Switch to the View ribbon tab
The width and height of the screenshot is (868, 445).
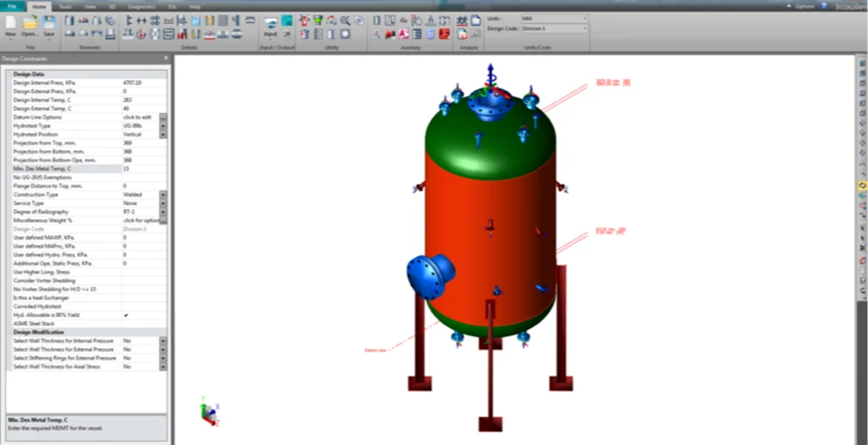click(90, 6)
